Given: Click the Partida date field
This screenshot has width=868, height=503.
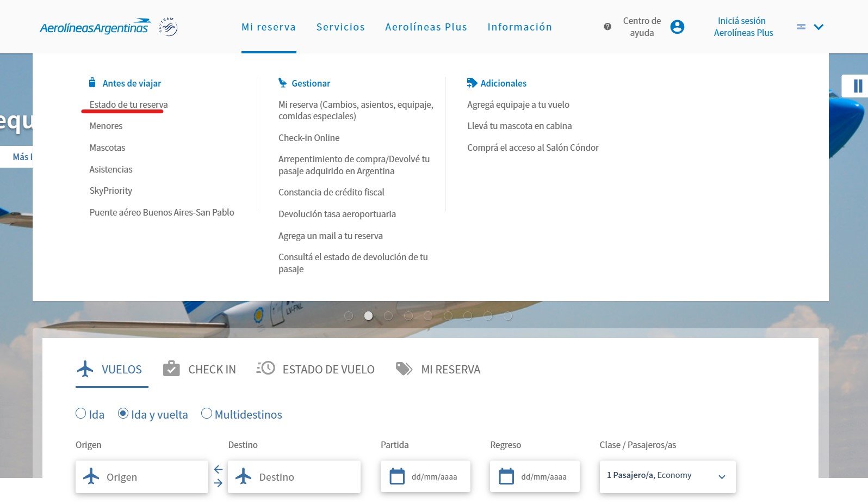Looking at the screenshot, I should tap(425, 476).
